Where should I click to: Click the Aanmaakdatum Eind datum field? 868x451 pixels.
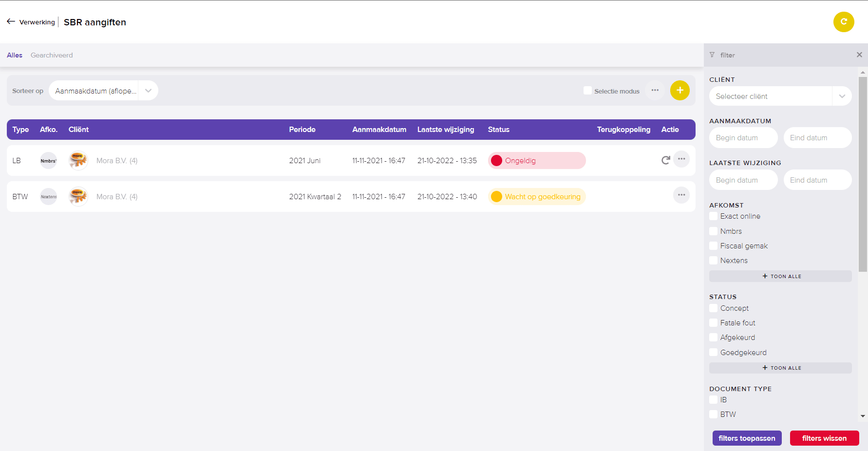pos(817,138)
